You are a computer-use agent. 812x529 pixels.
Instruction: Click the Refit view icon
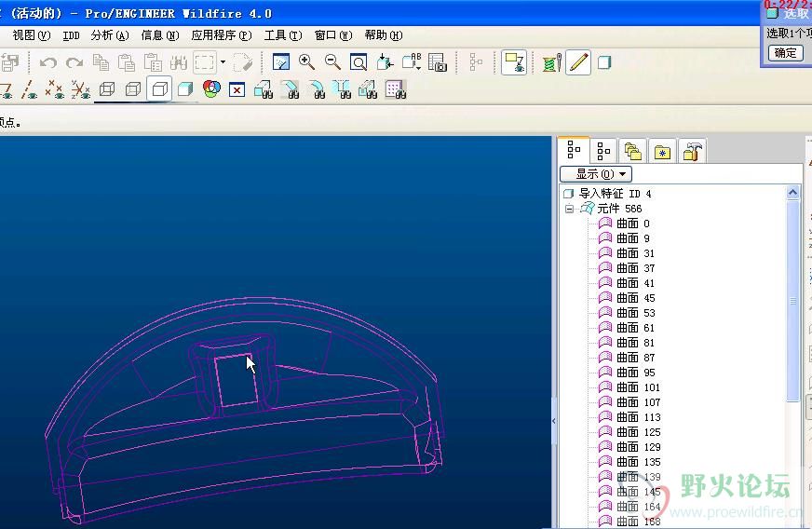(359, 62)
